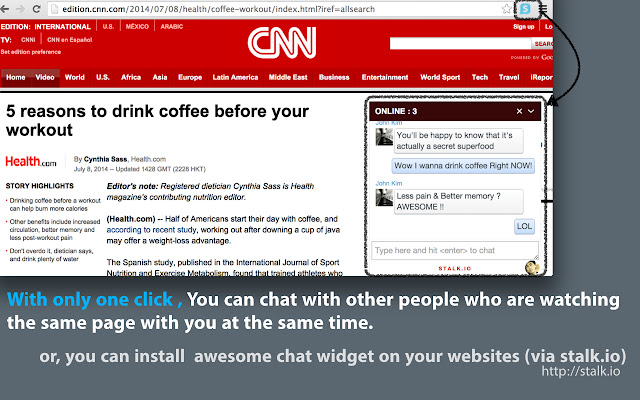Click the browser forward arrow
This screenshot has width=640, height=400.
20,9
